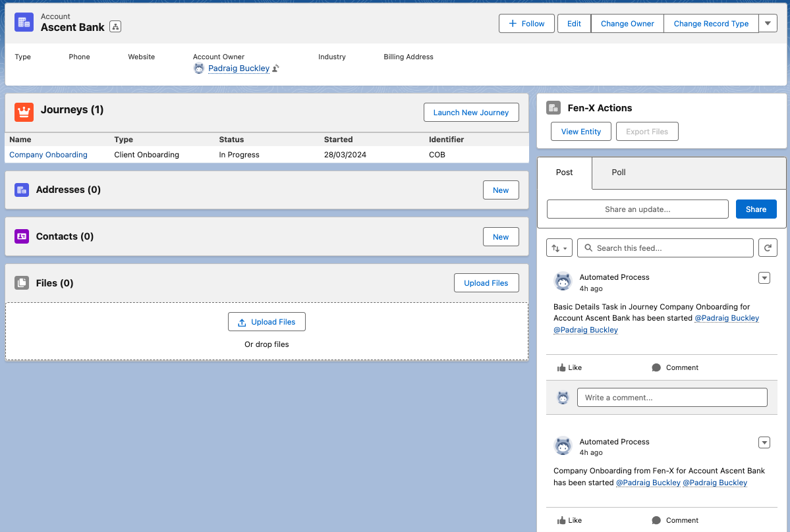Screen dimensions: 790x532
Task: Click the change owner icon next to Padraig Buckley
Action: pyautogui.click(x=275, y=68)
